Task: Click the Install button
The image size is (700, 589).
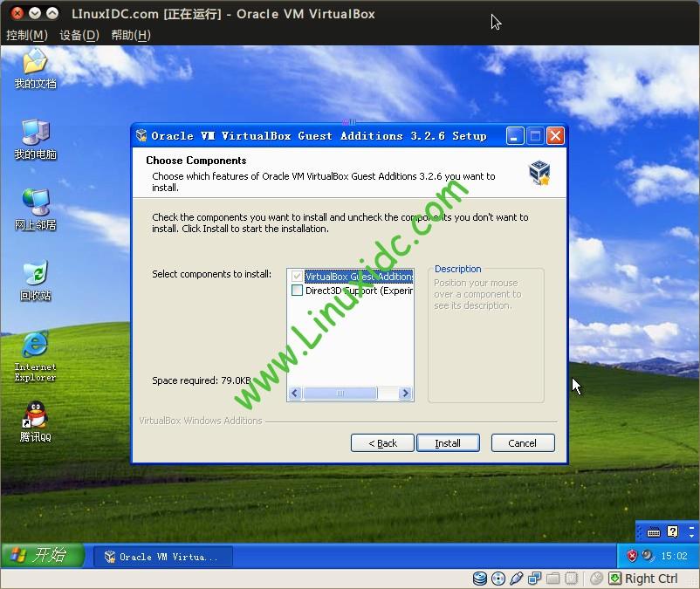Action: pyautogui.click(x=448, y=443)
